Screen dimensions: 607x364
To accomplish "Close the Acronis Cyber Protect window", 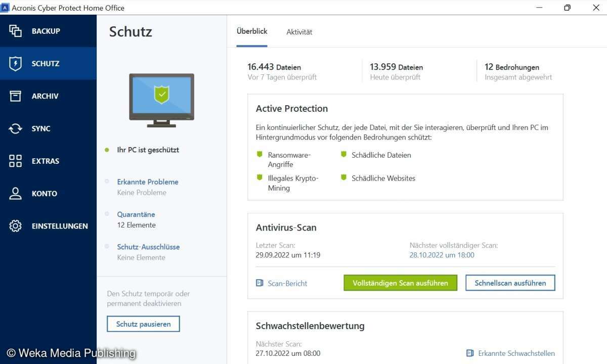I will click(595, 8).
